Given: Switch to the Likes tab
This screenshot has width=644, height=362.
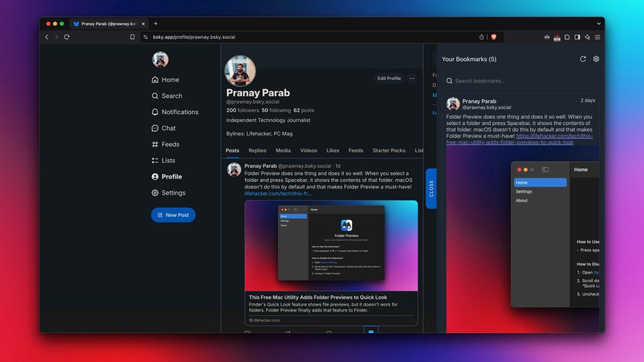Looking at the screenshot, I should tap(333, 151).
